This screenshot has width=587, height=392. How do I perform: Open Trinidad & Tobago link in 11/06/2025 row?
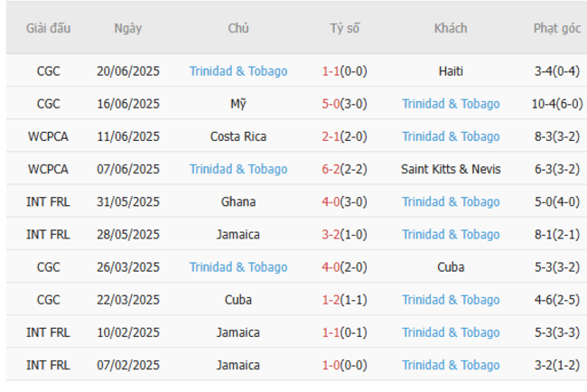click(x=451, y=136)
